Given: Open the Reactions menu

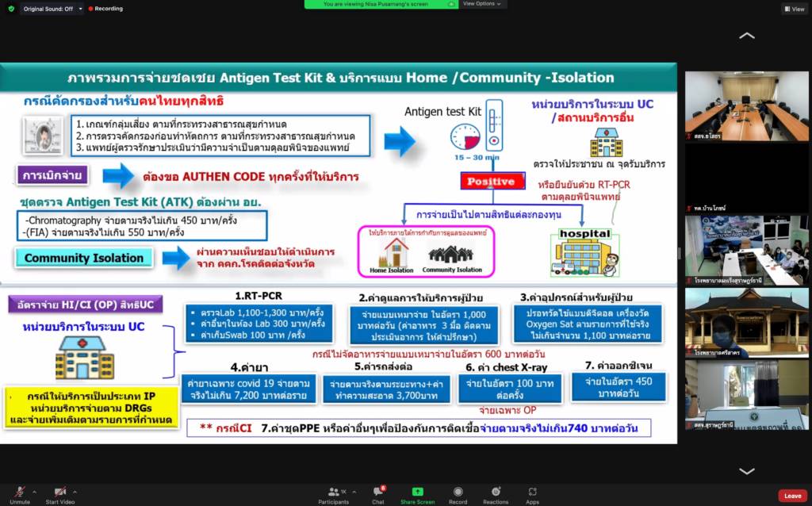Looking at the screenshot, I should 496,495.
